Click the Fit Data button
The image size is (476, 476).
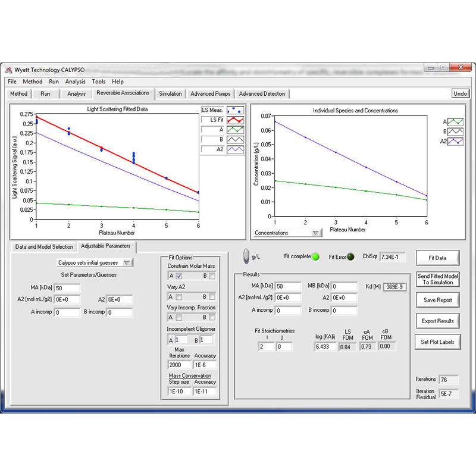[437, 258]
